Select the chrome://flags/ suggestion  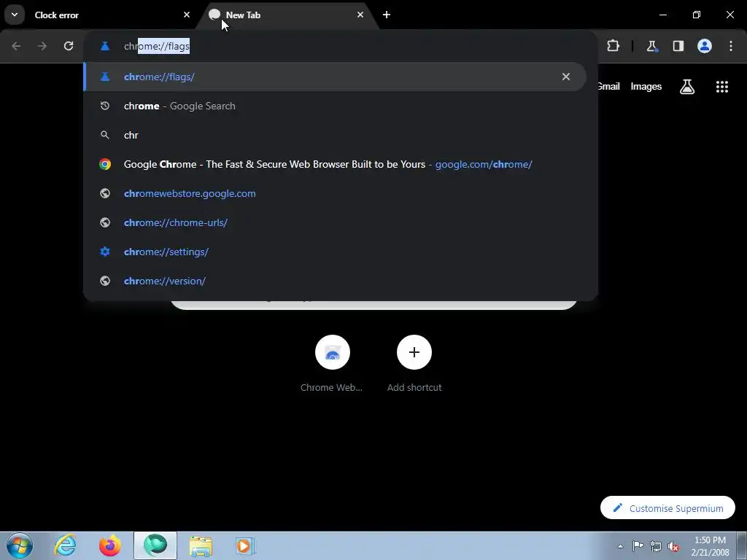334,77
